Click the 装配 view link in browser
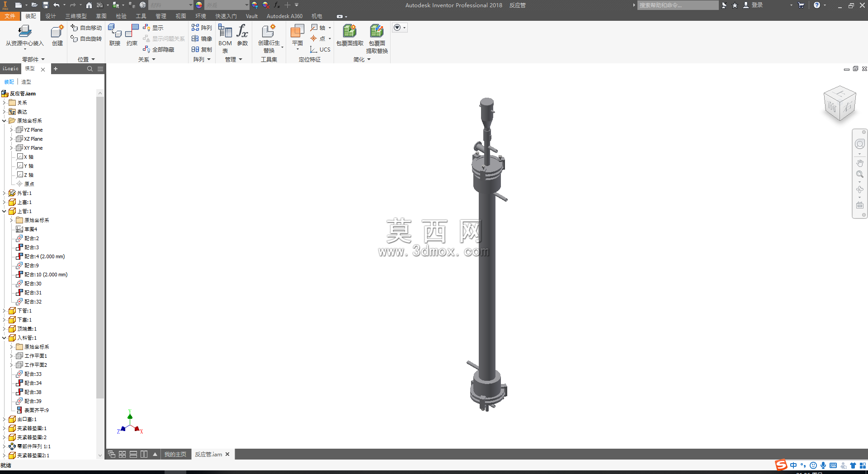The height and width of the screenshot is (474, 868). [x=9, y=82]
